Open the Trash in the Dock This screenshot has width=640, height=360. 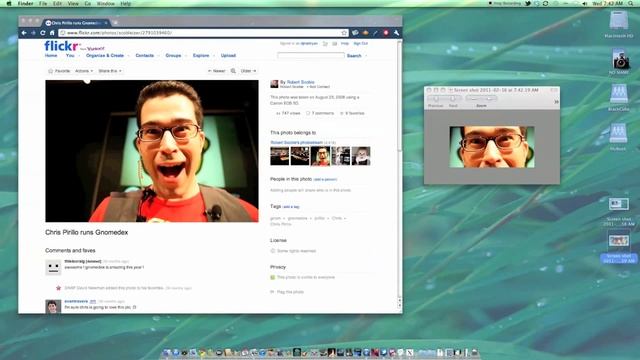click(475, 353)
